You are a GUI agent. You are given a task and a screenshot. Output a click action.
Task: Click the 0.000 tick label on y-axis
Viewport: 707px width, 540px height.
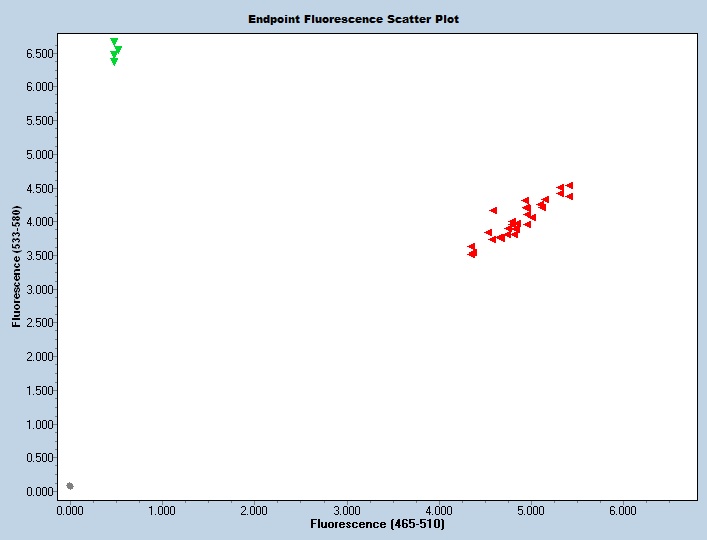[38, 492]
